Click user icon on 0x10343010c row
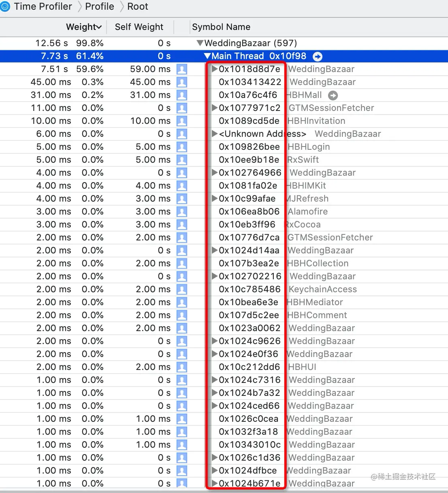Viewport: 448px width, 493px height. click(182, 445)
